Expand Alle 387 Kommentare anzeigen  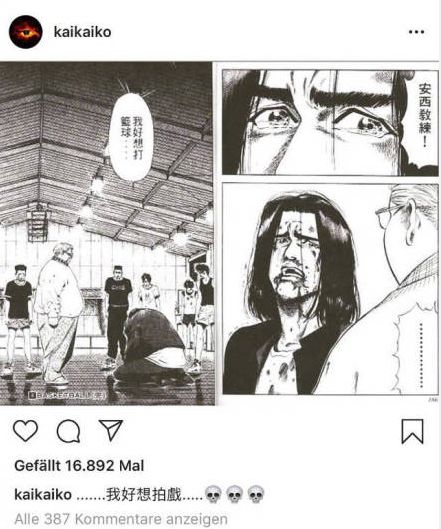click(x=121, y=519)
